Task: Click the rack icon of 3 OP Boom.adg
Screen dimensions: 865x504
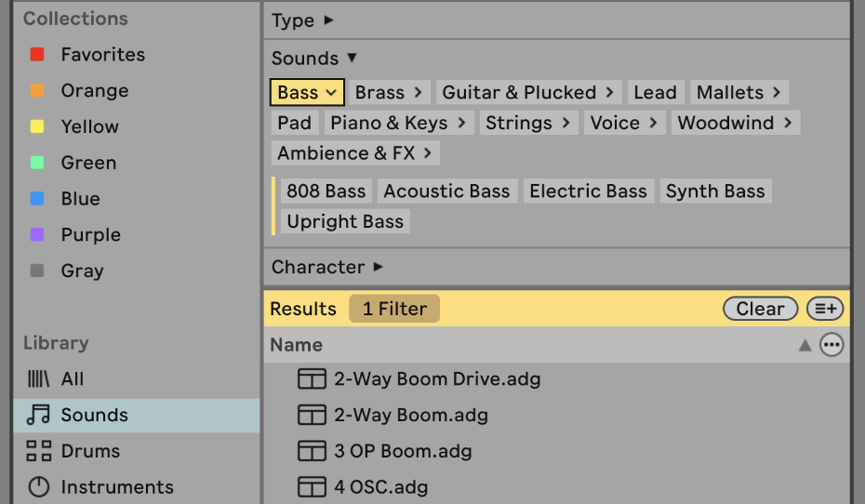Action: (x=312, y=451)
